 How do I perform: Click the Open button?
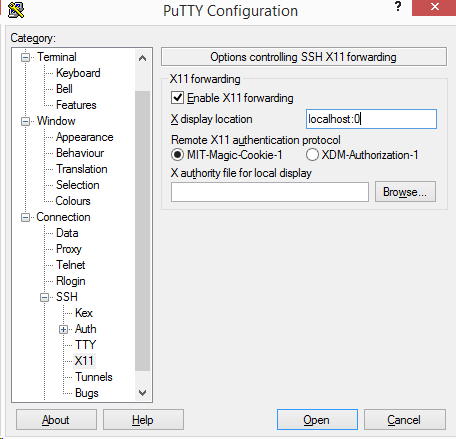[x=317, y=420]
